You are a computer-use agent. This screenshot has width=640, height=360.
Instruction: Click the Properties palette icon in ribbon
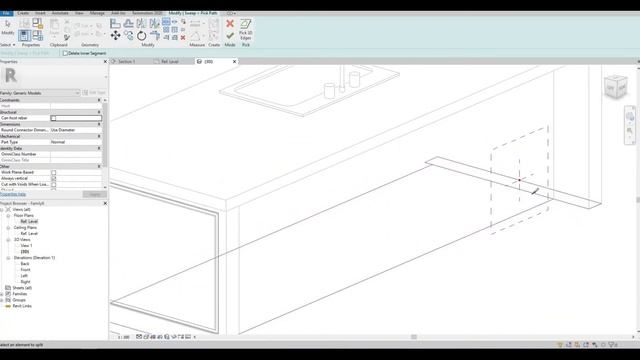tap(24, 36)
